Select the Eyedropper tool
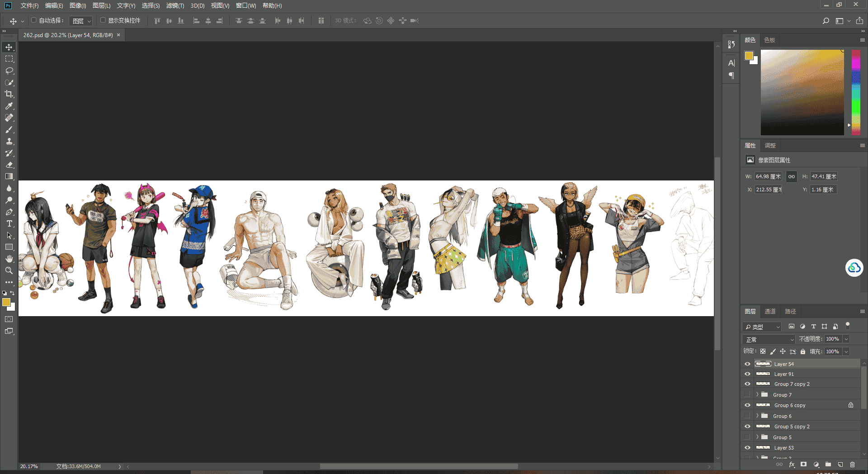 point(9,106)
